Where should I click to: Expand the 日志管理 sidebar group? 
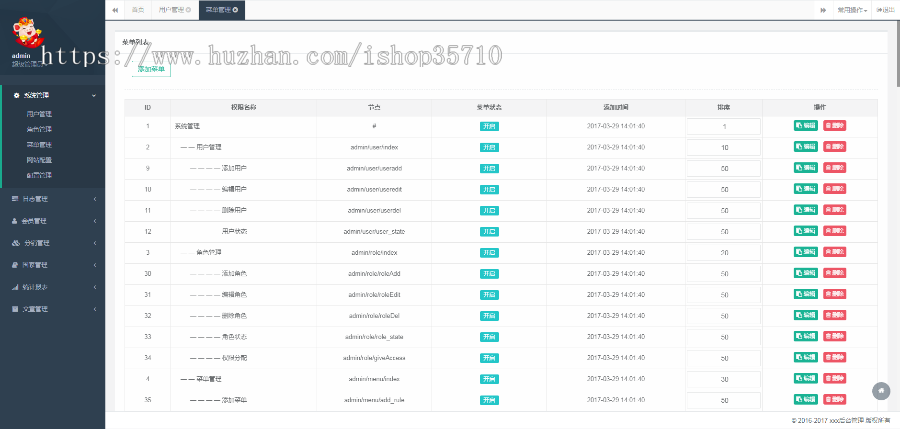click(53, 199)
